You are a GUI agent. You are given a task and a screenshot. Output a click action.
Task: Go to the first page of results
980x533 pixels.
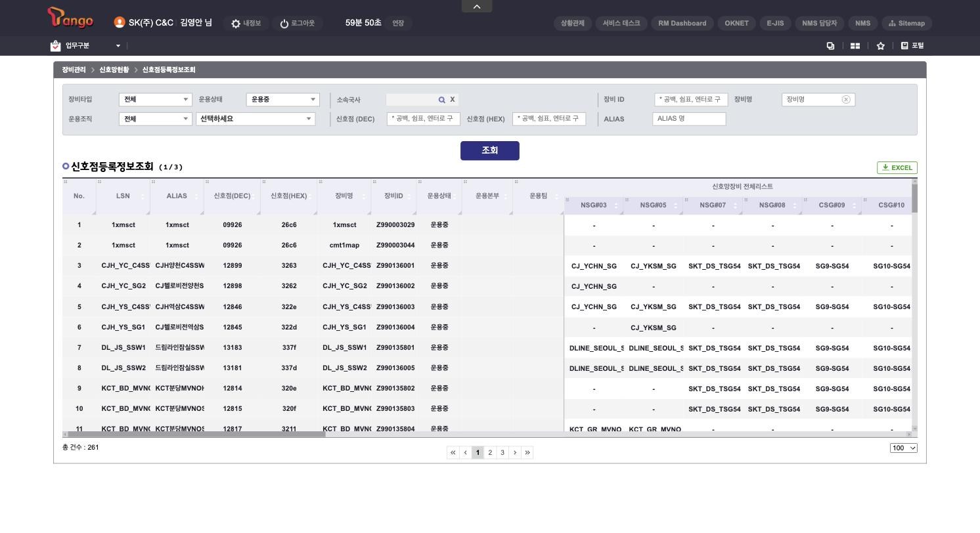click(453, 452)
